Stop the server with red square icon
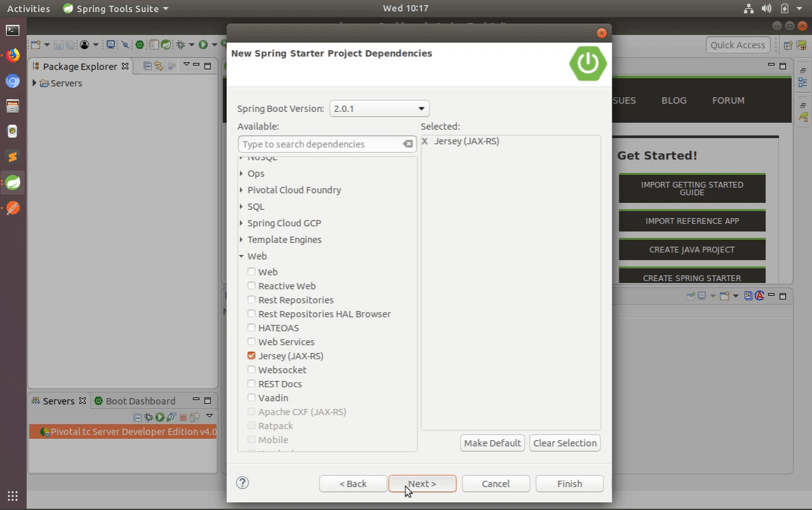The image size is (812, 510). pyautogui.click(x=183, y=418)
